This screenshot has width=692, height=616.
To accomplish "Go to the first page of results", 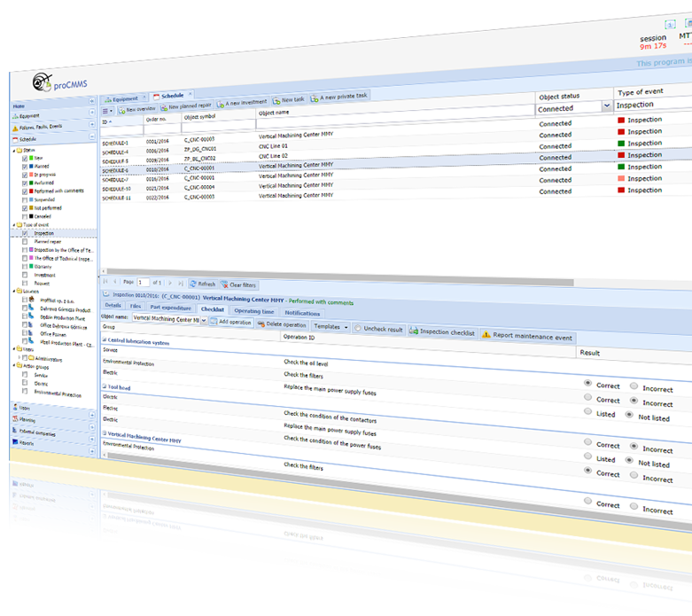I will (105, 281).
